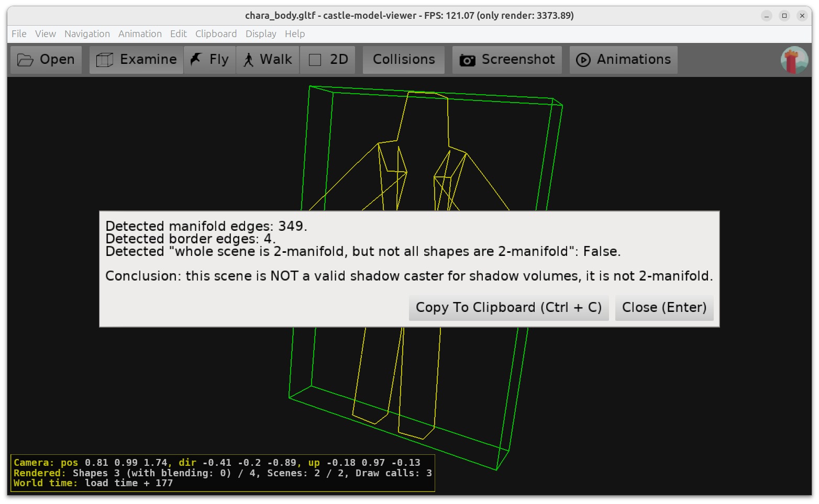
Task: Open the View menu
Action: (46, 34)
